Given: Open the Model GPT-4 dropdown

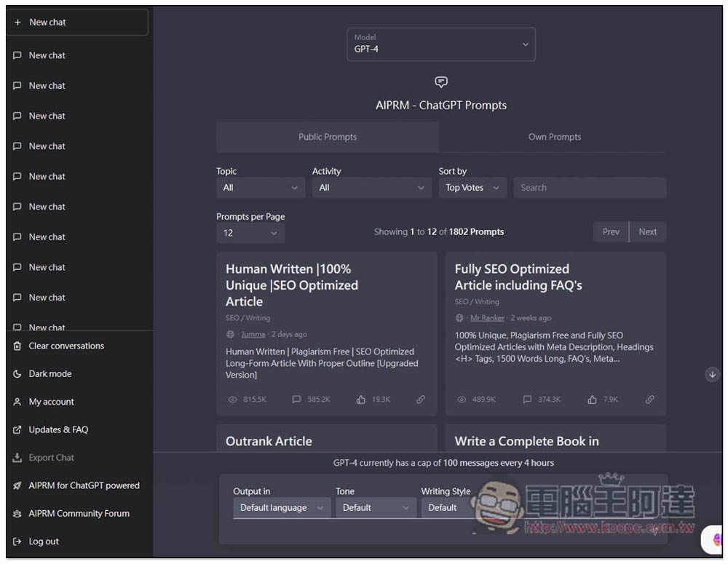Looking at the screenshot, I should (441, 44).
